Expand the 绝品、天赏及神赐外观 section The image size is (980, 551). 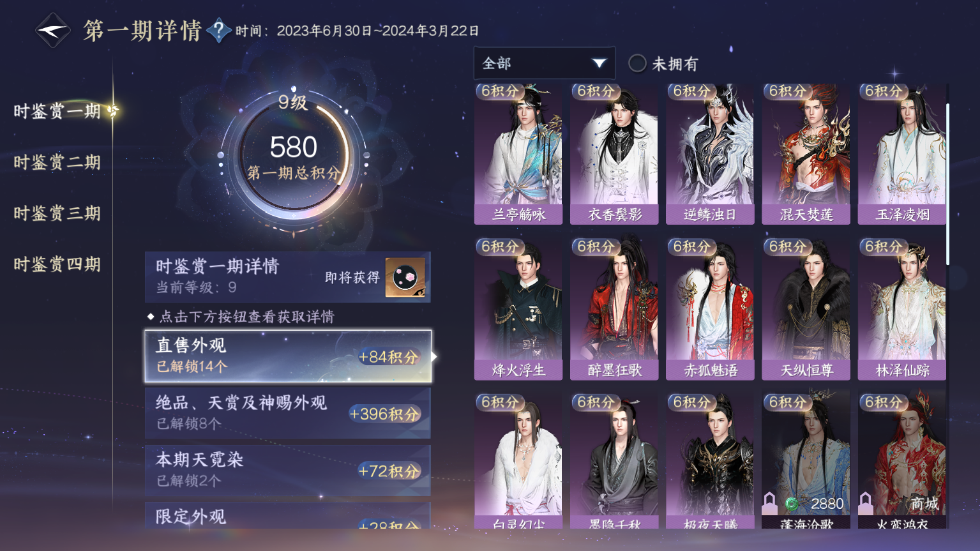pyautogui.click(x=288, y=412)
